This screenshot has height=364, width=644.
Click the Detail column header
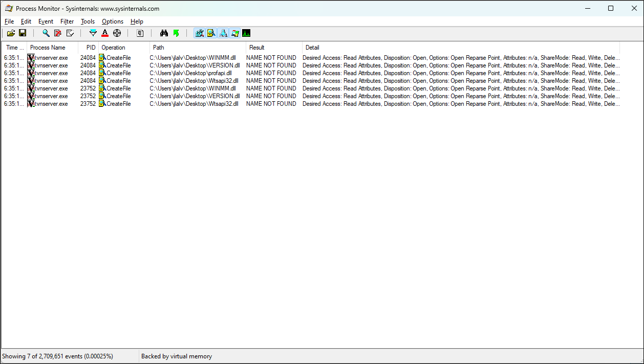tap(461, 48)
